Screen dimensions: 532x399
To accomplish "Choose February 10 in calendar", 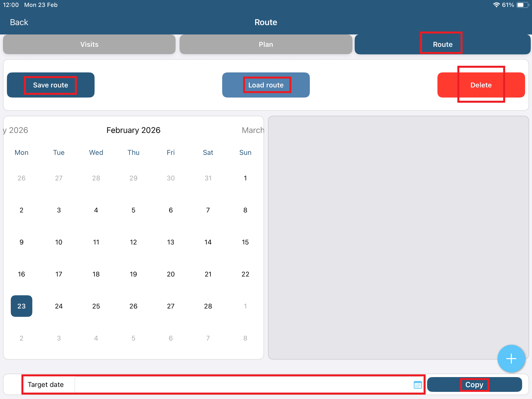I will (x=59, y=242).
